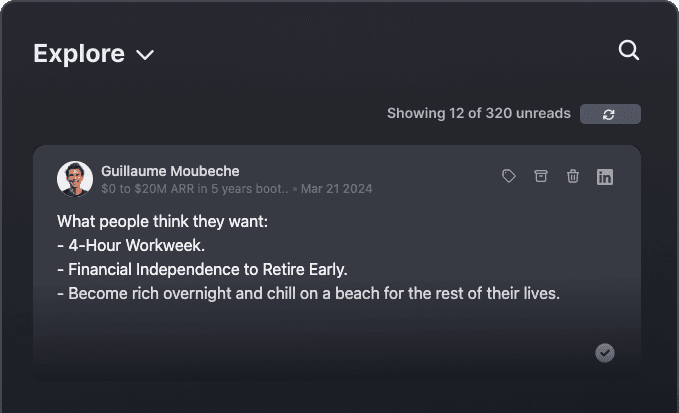Archive the Guillaume Moubeche post
Screen dimensions: 679x413
[541, 176]
